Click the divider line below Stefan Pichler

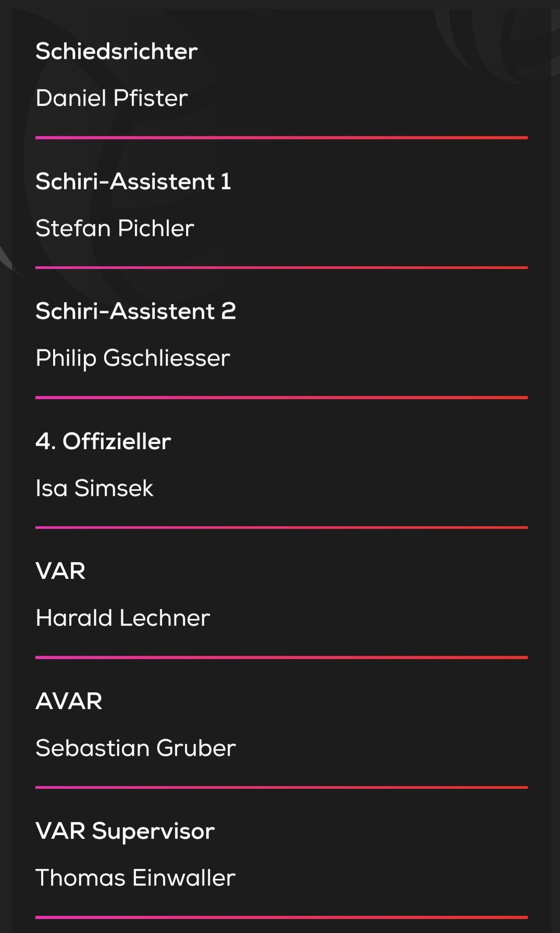click(281, 268)
